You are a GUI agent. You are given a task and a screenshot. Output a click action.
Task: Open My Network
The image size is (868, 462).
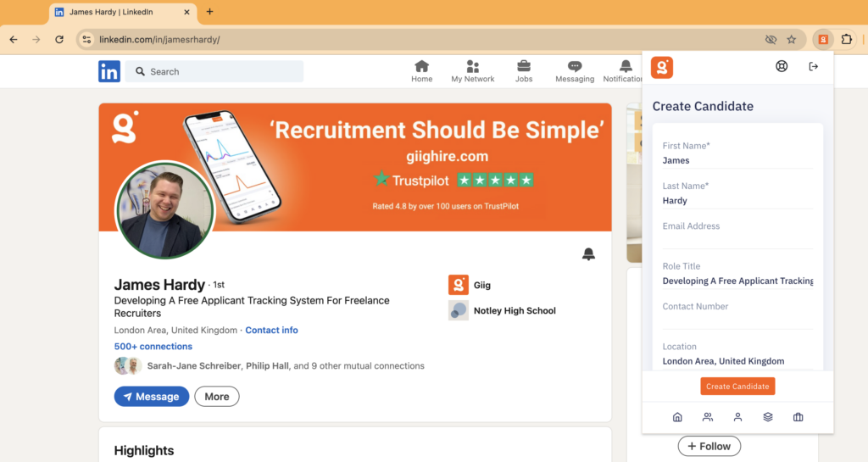472,71
